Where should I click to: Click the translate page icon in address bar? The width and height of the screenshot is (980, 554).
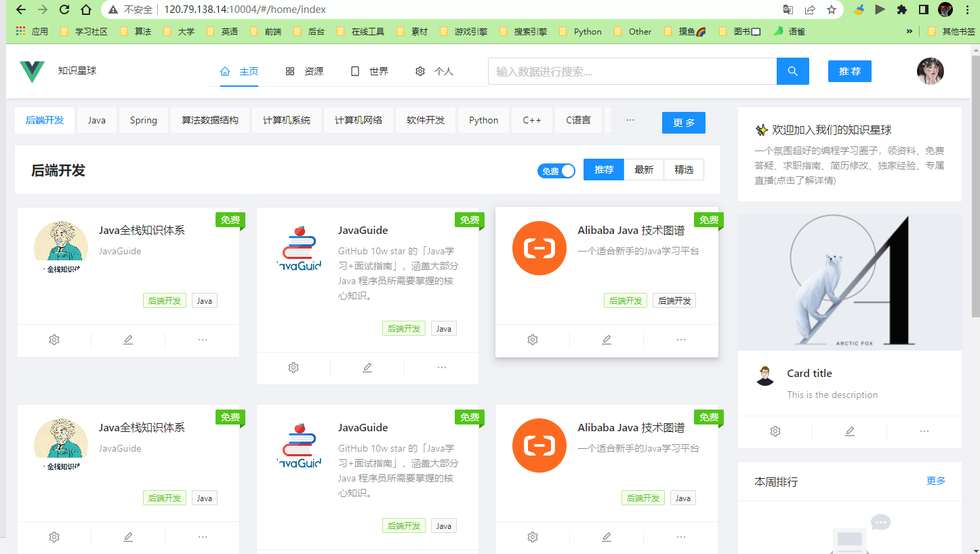[x=788, y=9]
